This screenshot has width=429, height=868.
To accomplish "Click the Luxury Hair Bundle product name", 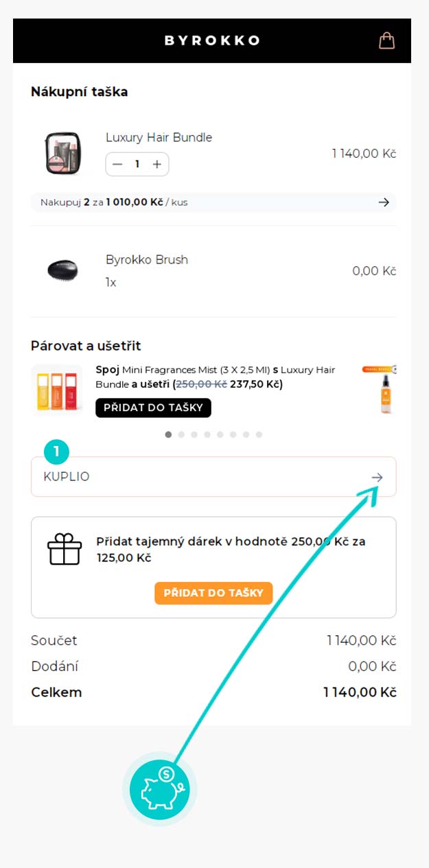I will (159, 137).
